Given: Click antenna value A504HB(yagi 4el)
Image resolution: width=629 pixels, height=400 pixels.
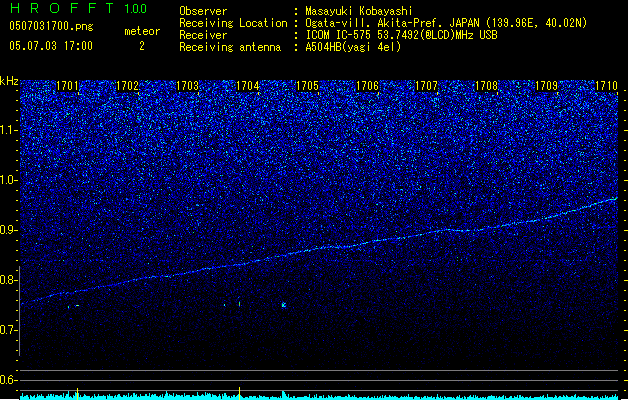Looking at the screenshot, I should [353, 47].
